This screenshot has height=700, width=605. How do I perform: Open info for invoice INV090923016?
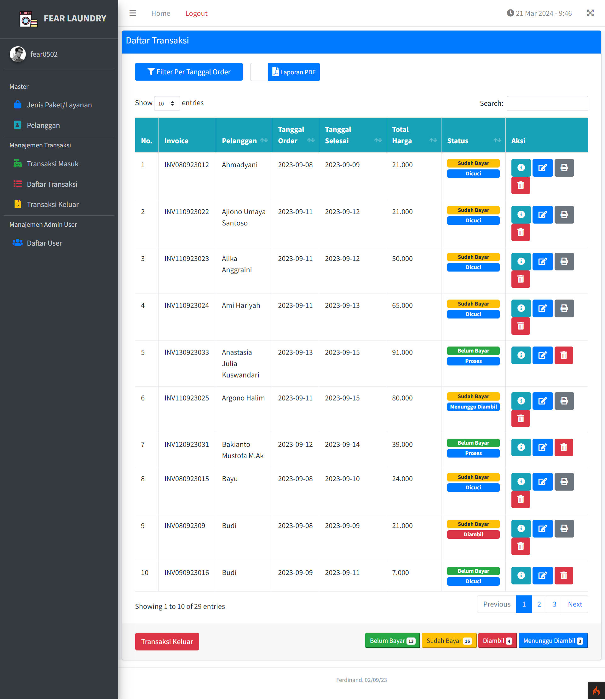tap(521, 575)
